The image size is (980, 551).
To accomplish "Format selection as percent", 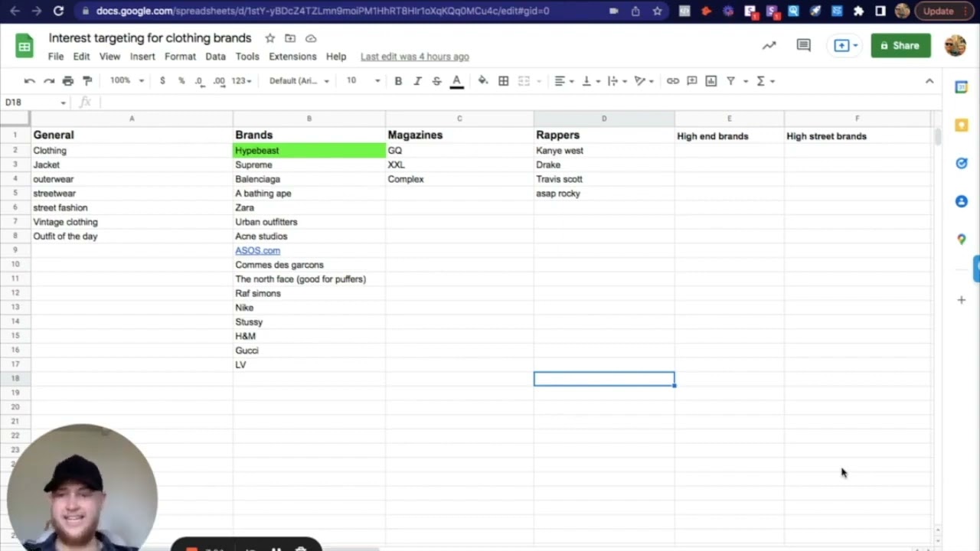I will click(x=181, y=81).
